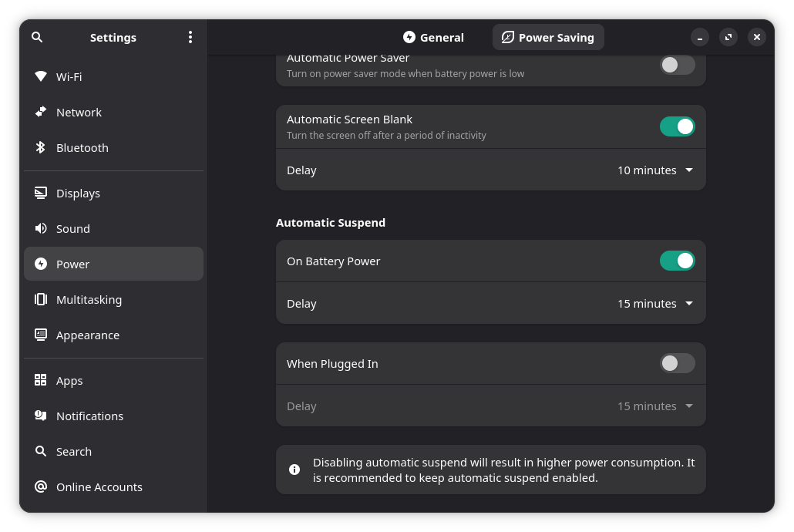
Task: Open On Battery Power delay dropdown
Action: tap(655, 304)
